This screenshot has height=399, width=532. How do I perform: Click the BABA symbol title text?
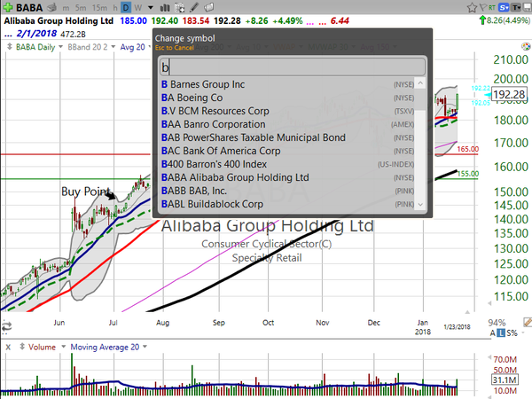[x=29, y=7]
